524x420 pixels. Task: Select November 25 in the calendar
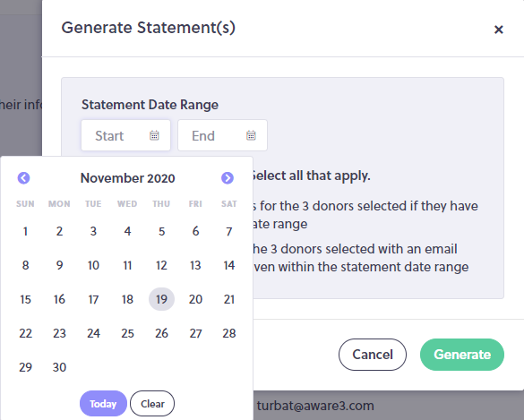click(x=127, y=333)
